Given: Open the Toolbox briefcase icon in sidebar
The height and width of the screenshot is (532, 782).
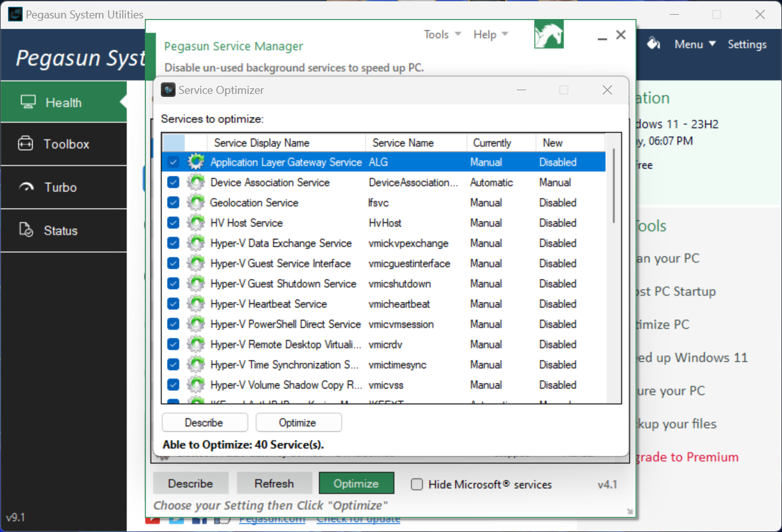Looking at the screenshot, I should (25, 144).
